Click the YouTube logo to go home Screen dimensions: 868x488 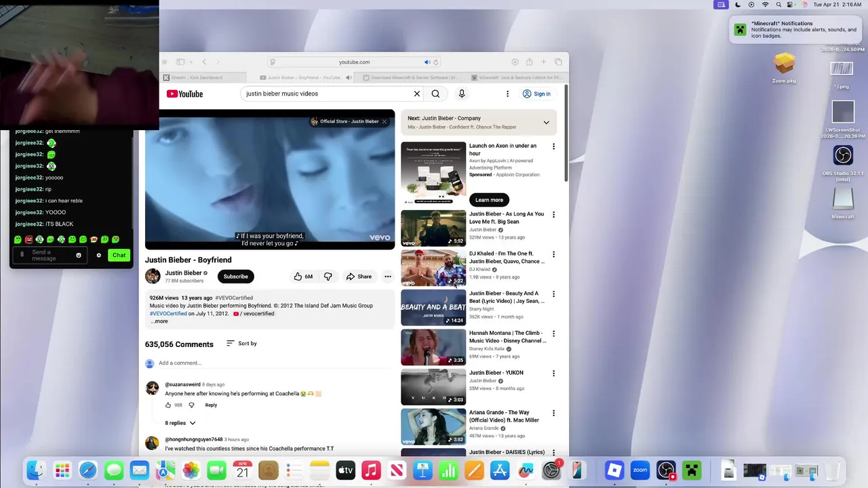tap(184, 94)
